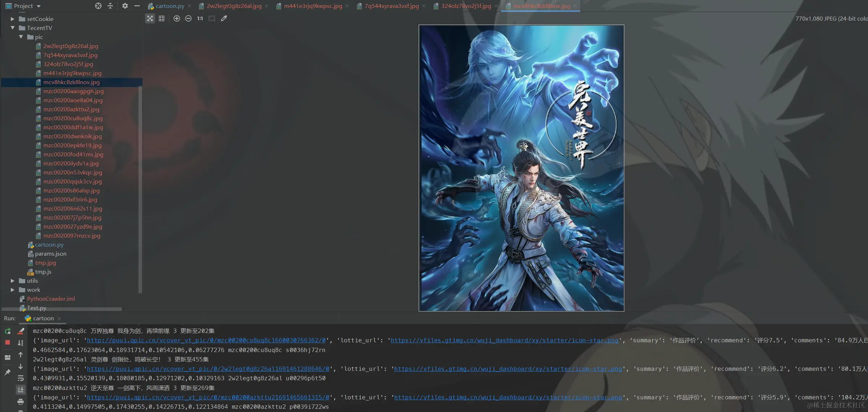Viewport: 868px width, 412px height.
Task: Select params.json in project tree
Action: coord(51,254)
